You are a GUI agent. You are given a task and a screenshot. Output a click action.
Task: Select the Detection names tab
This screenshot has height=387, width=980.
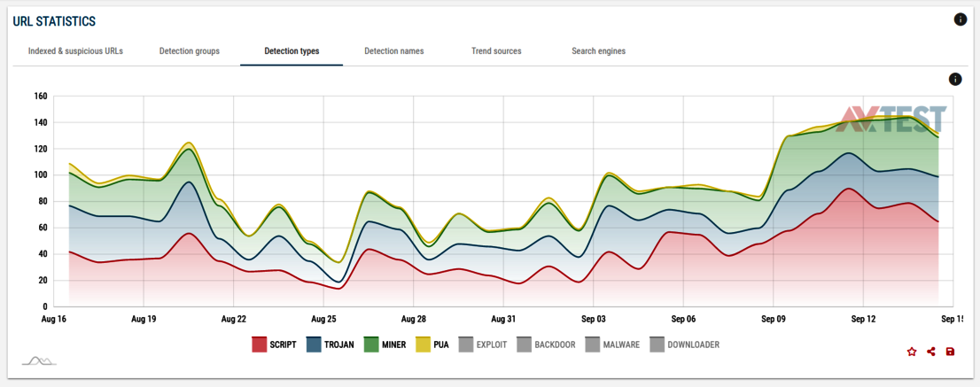393,51
